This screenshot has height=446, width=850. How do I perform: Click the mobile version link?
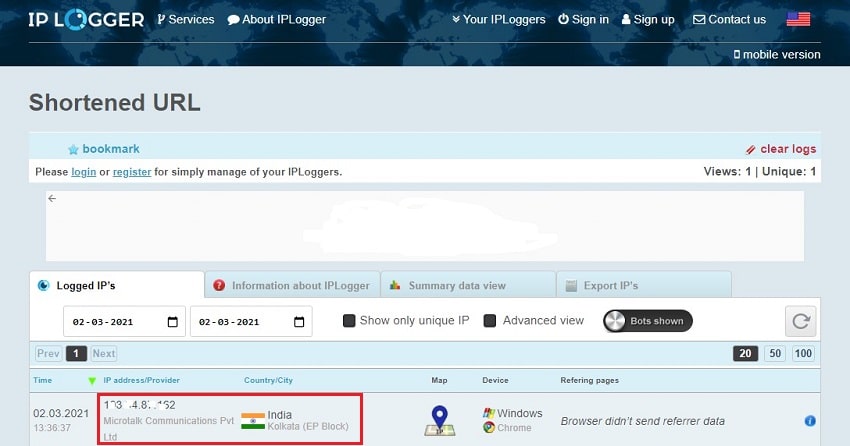point(777,54)
